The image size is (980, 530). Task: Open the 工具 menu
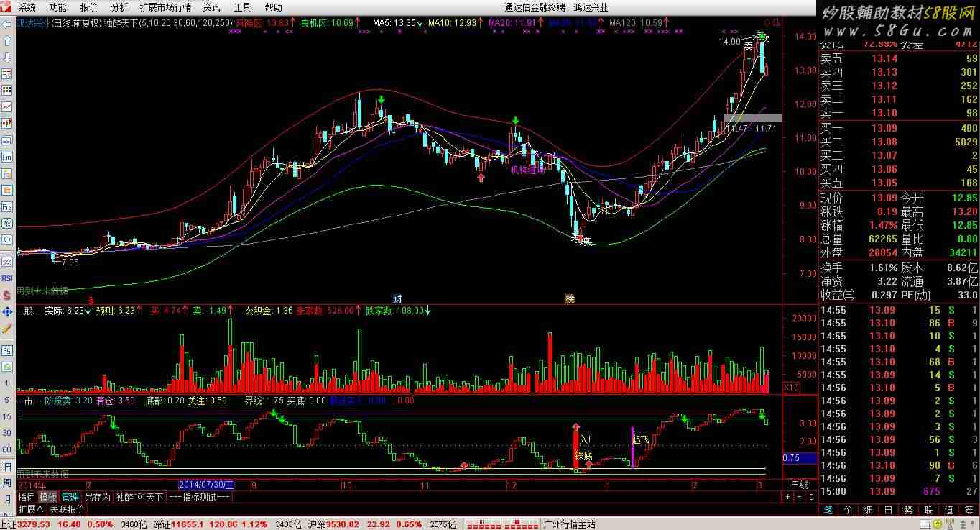243,7
